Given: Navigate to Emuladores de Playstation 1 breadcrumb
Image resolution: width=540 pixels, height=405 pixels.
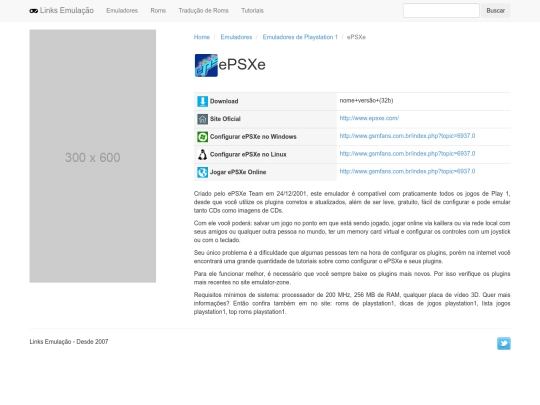Looking at the screenshot, I should 300,37.
